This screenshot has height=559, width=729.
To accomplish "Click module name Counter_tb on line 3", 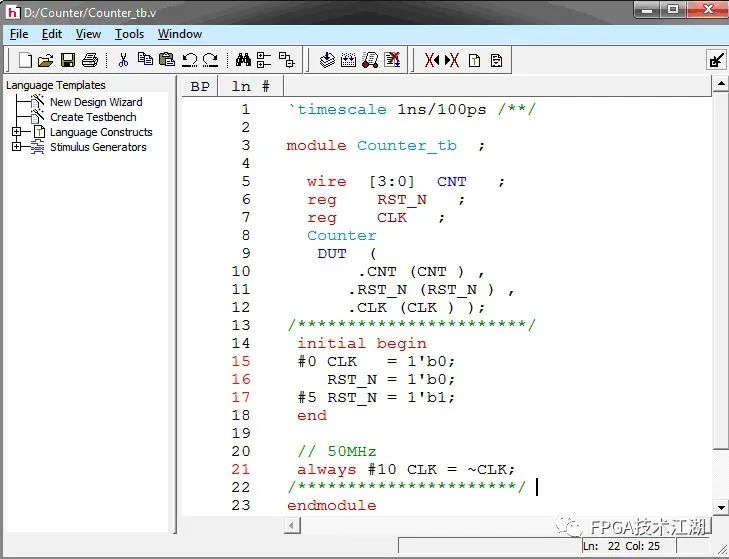I will coord(407,146).
